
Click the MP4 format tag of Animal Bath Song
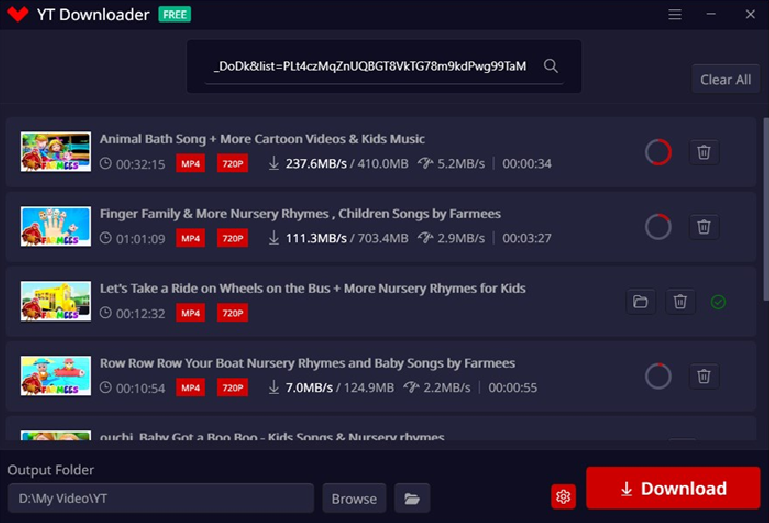tap(190, 164)
